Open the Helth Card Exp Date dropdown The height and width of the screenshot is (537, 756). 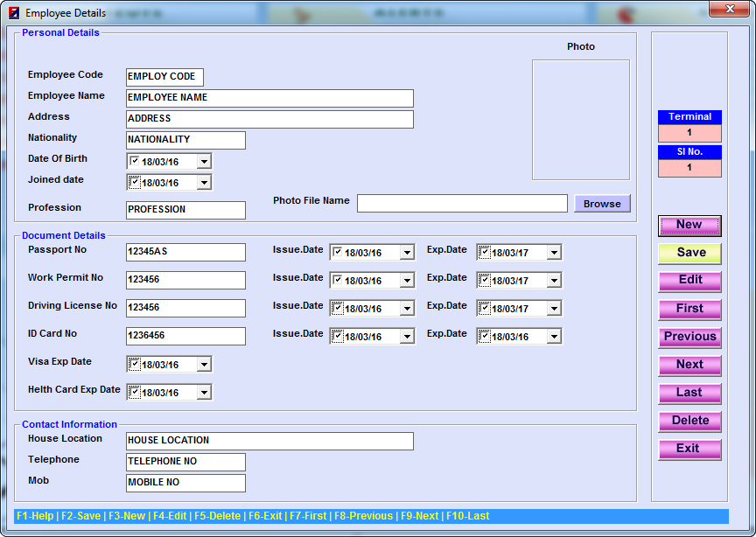[x=204, y=393]
